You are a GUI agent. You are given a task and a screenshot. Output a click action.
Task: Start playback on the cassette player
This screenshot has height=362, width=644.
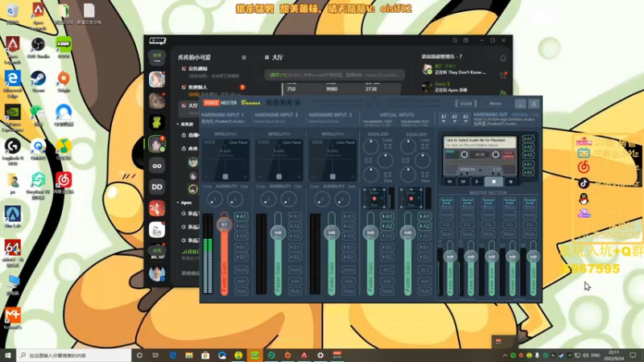[477, 182]
